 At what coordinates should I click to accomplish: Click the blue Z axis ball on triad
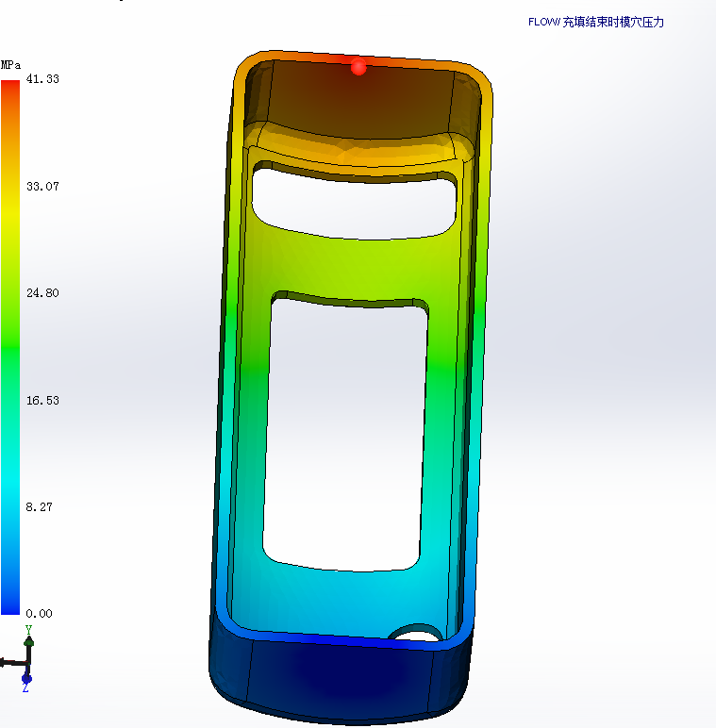point(26,678)
